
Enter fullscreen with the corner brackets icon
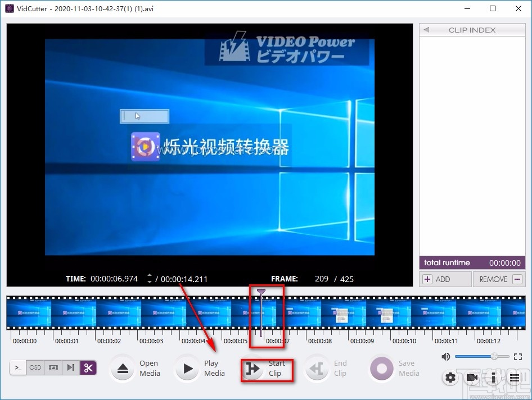pos(518,356)
